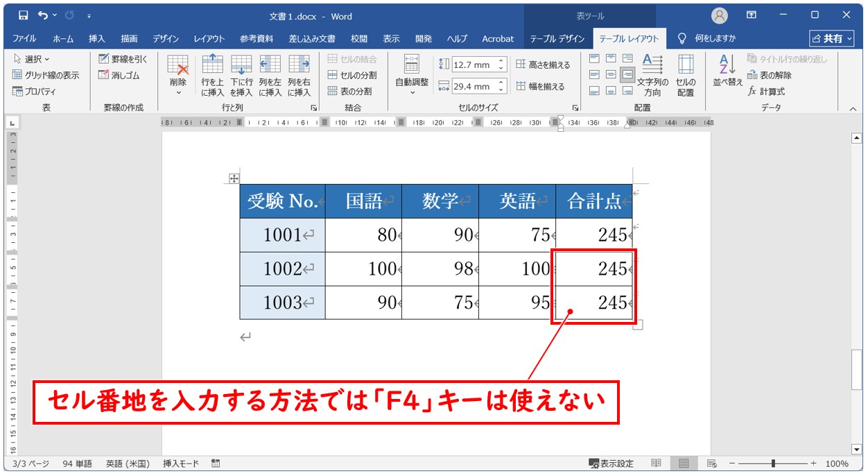Image resolution: width=868 pixels, height=476 pixels.
Task: Open the Insert (挿入) ribbon tab
Action: pos(96,39)
